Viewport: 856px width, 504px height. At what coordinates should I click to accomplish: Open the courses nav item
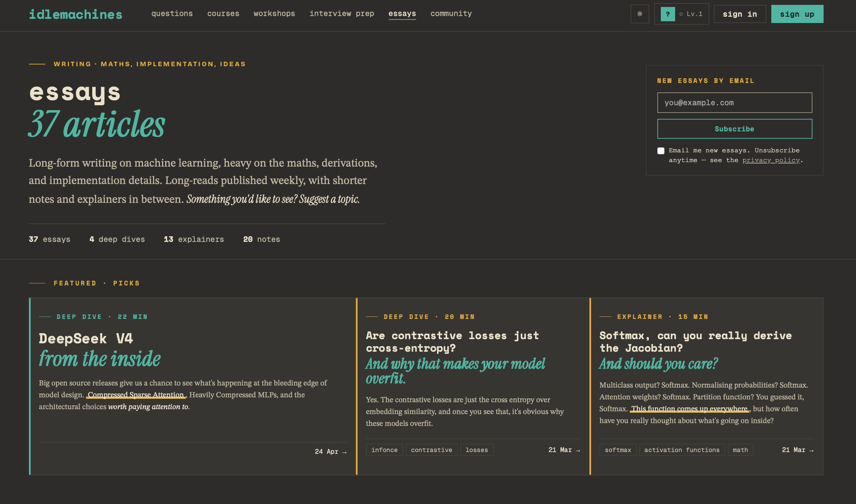pyautogui.click(x=223, y=14)
